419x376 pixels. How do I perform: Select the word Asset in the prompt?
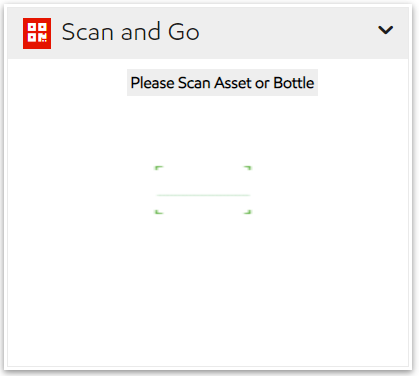pyautogui.click(x=233, y=83)
